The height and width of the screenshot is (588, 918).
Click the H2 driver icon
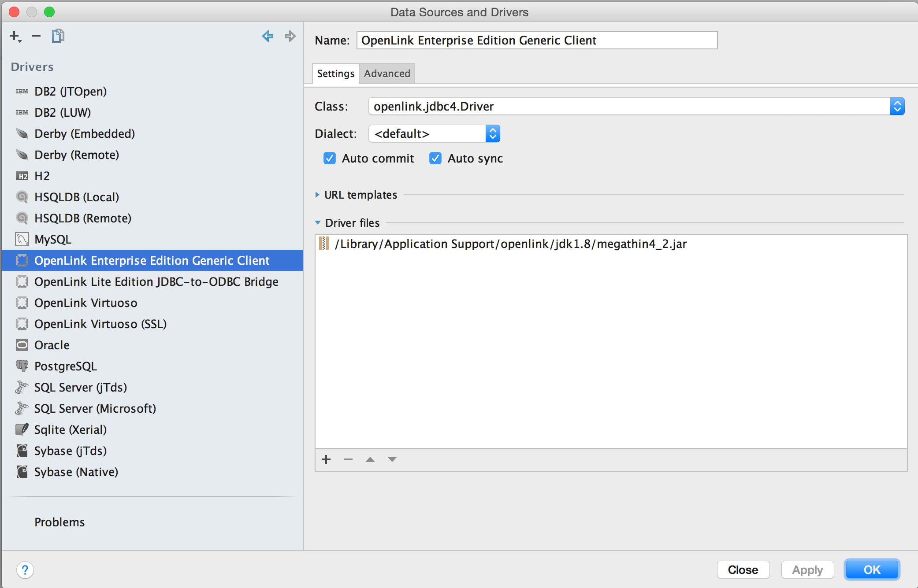point(22,176)
